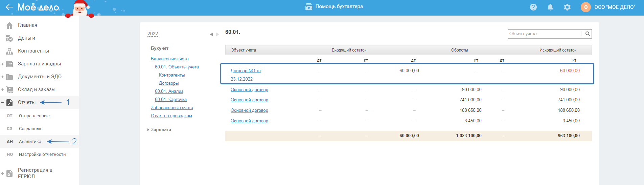Open the help question mark icon

click(533, 7)
